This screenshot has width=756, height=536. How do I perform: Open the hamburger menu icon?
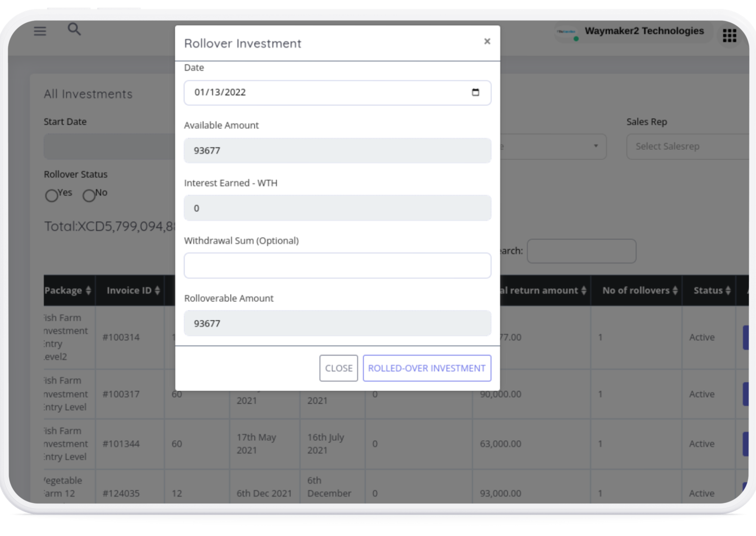click(40, 31)
